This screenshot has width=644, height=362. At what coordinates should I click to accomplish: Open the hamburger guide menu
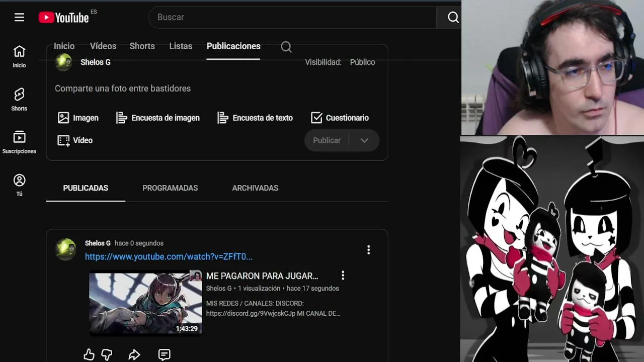click(x=19, y=18)
